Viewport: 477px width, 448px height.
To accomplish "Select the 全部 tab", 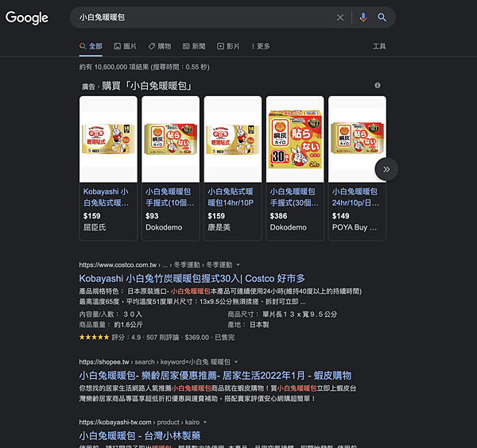I will pyautogui.click(x=91, y=46).
